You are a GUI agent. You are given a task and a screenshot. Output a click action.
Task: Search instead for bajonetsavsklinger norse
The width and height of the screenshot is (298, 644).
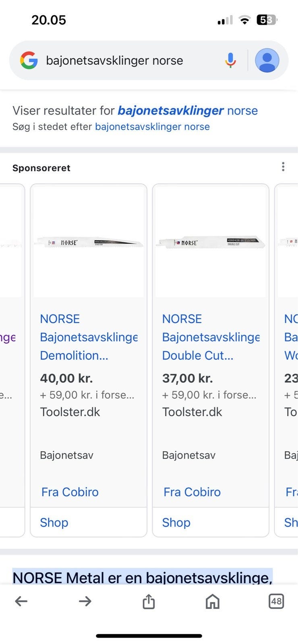point(152,127)
